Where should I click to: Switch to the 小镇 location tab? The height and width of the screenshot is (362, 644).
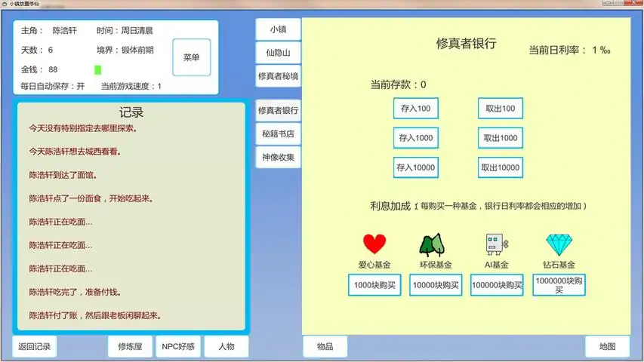(x=278, y=29)
